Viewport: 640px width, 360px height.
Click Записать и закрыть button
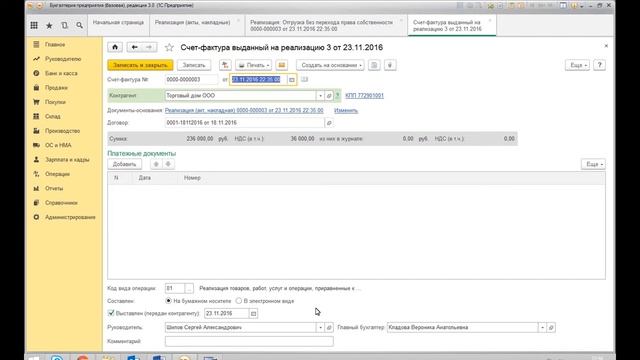click(x=140, y=65)
